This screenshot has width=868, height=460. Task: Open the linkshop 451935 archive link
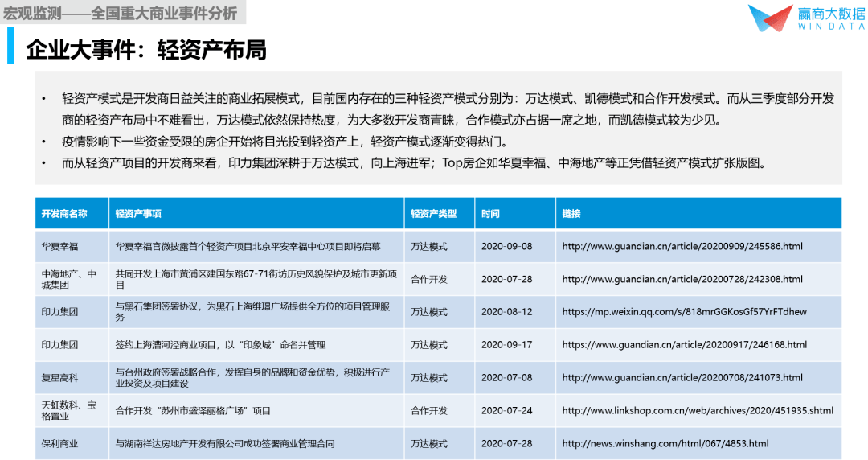click(x=698, y=411)
